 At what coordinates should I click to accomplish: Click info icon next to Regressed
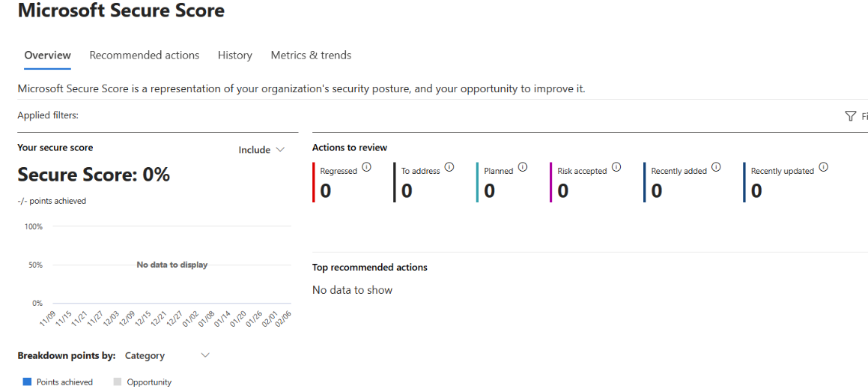367,167
